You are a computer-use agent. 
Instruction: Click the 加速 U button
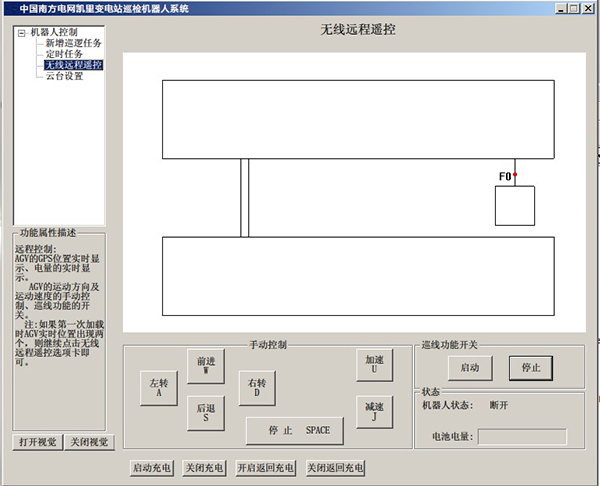pyautogui.click(x=374, y=365)
